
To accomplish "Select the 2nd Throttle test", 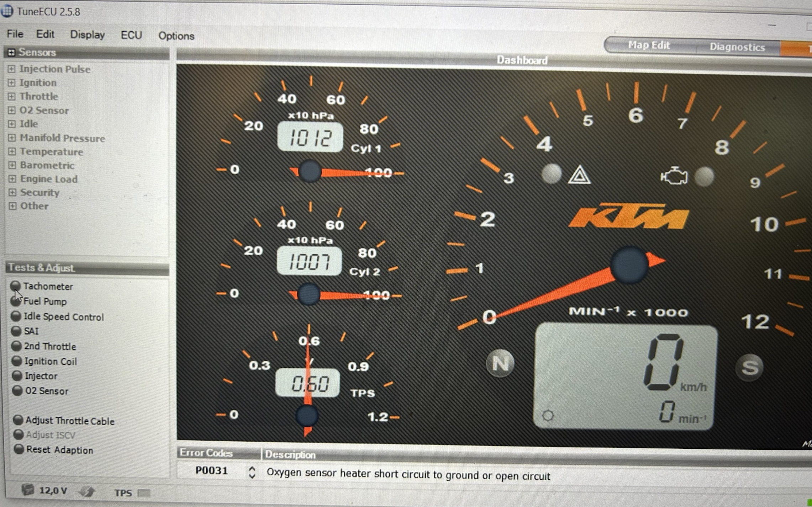I will tap(16, 346).
